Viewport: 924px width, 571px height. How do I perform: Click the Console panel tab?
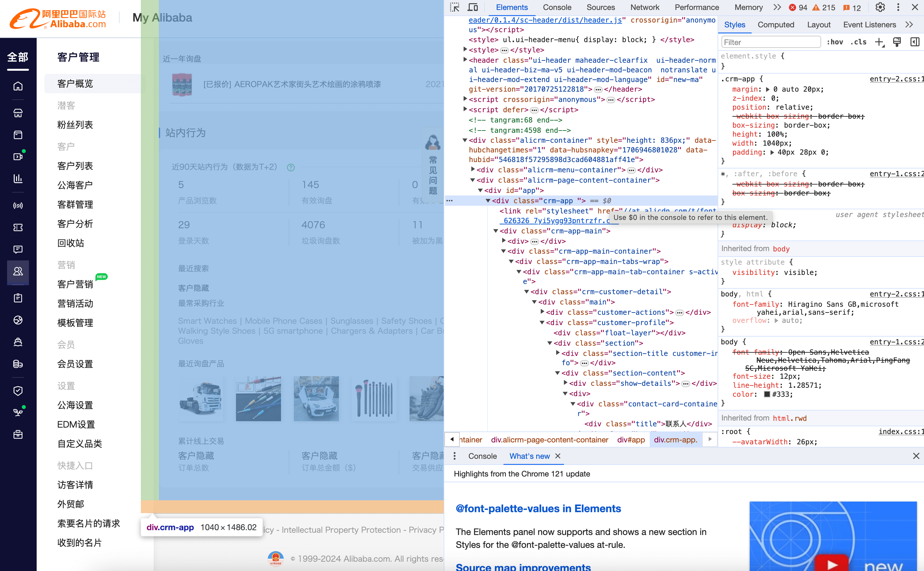click(557, 7)
